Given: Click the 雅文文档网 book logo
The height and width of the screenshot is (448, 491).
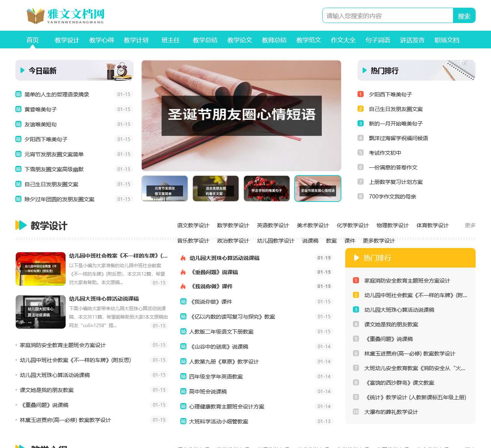Looking at the screenshot, I should (x=65, y=16).
